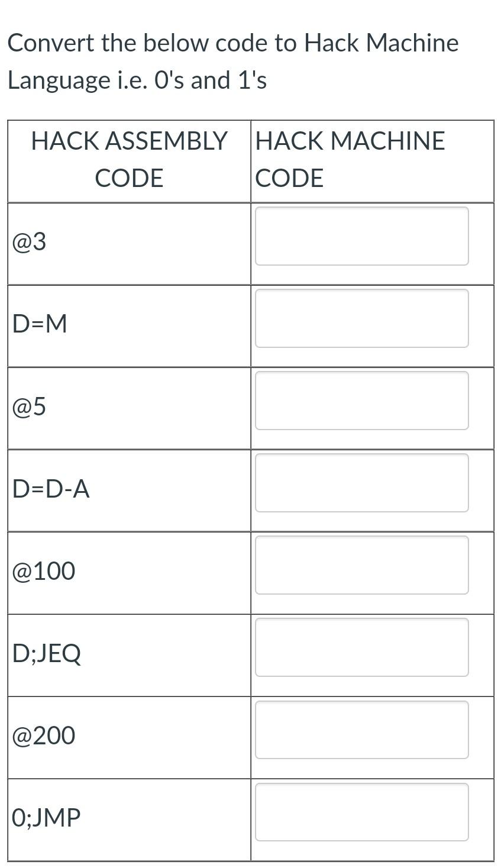
Task: Click the input box next to @100
Action: pos(361,565)
